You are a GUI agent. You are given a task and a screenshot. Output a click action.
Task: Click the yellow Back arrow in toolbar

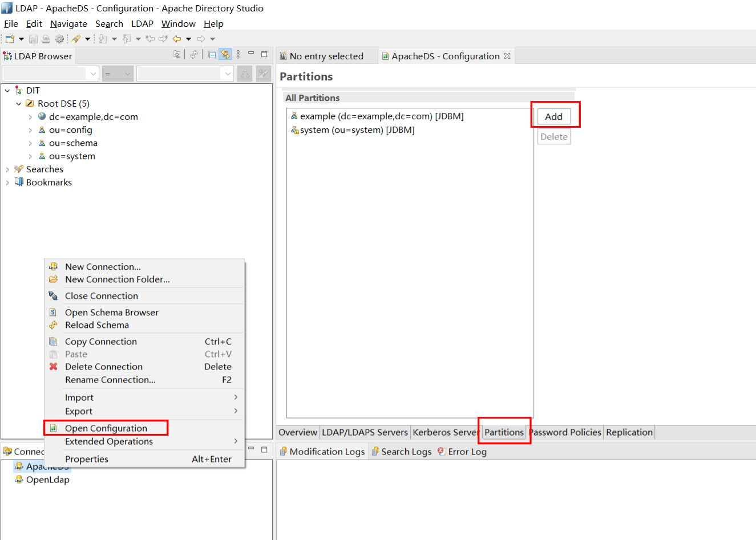(177, 39)
